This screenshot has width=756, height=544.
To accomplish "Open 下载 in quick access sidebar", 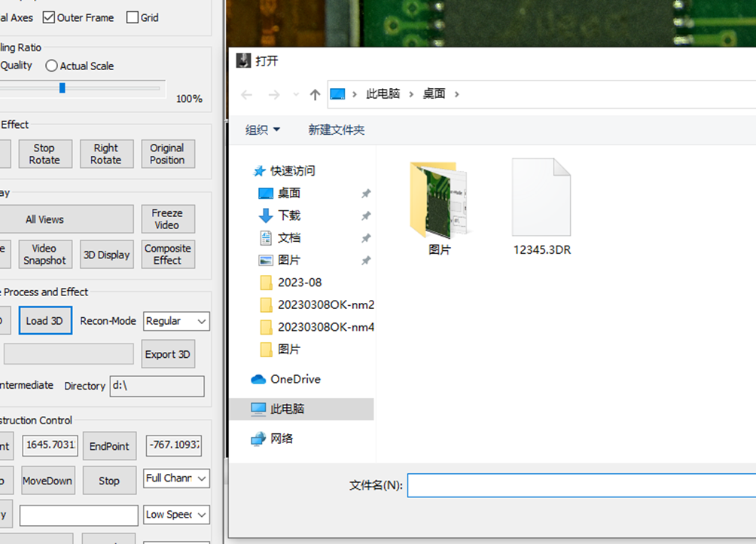I will 289,215.
